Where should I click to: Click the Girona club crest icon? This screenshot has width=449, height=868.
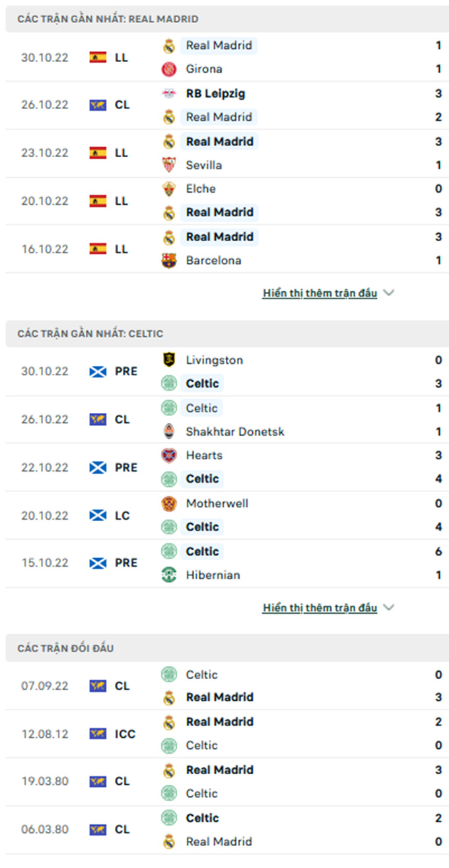[169, 69]
